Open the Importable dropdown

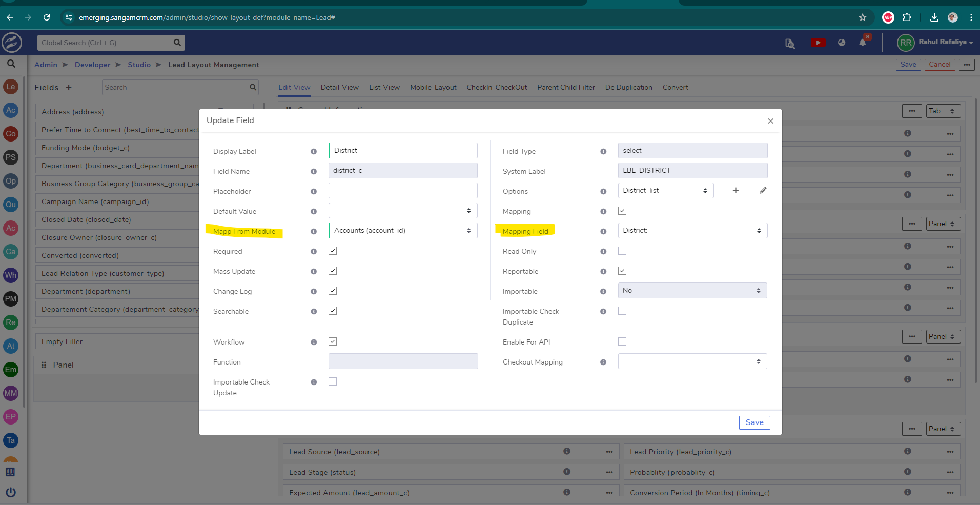[x=692, y=291]
